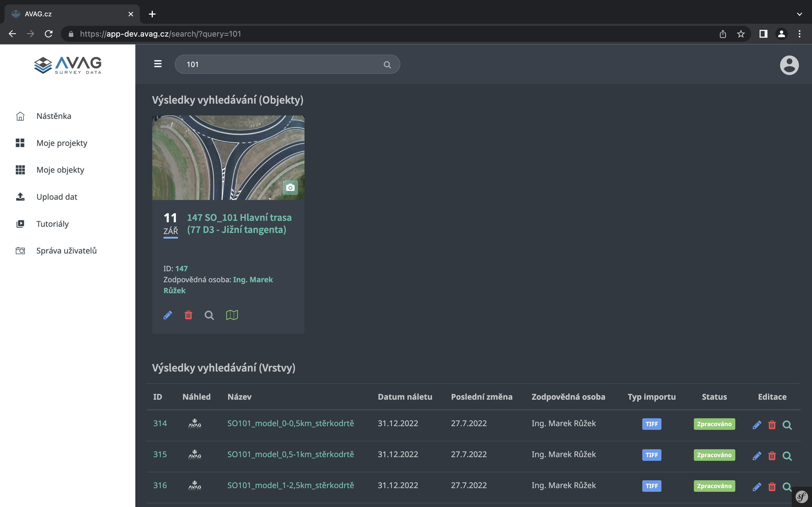Image resolution: width=812 pixels, height=507 pixels.
Task: Open Upload dat in the sidebar
Action: pos(57,197)
